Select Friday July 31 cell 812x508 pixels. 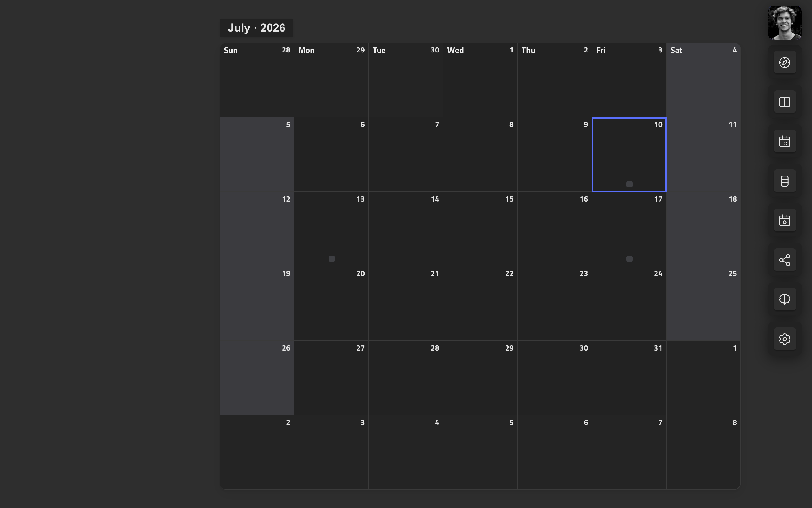point(629,378)
